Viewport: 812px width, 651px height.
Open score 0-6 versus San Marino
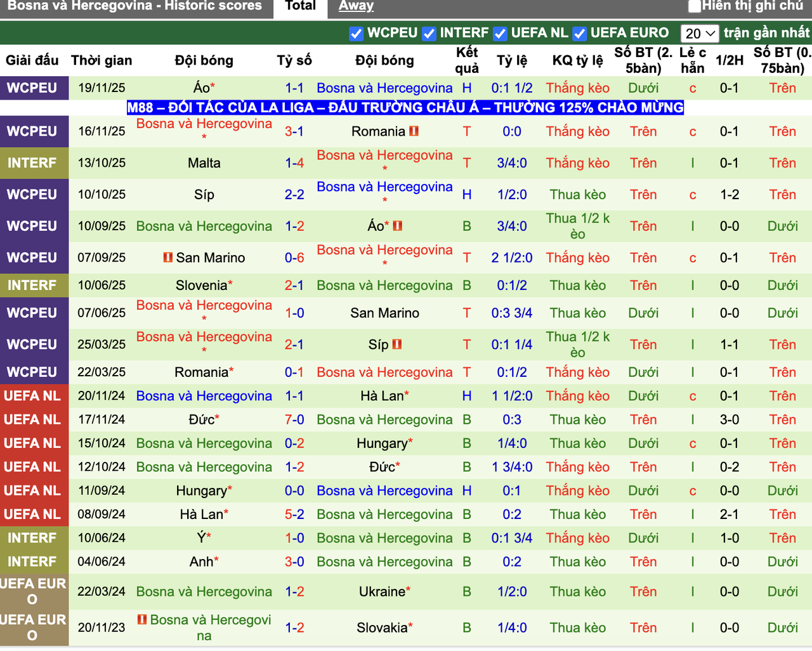tap(294, 258)
